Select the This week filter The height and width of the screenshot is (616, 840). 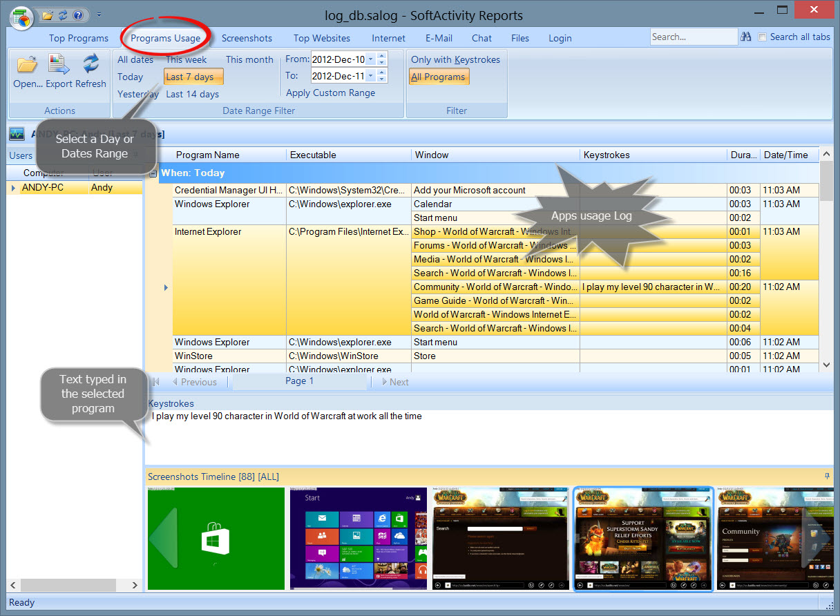(x=187, y=59)
